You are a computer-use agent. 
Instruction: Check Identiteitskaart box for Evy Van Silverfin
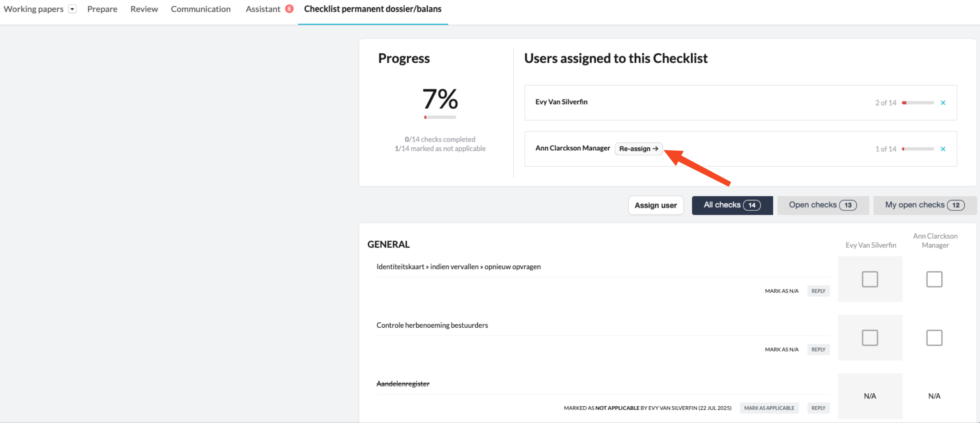point(870,279)
